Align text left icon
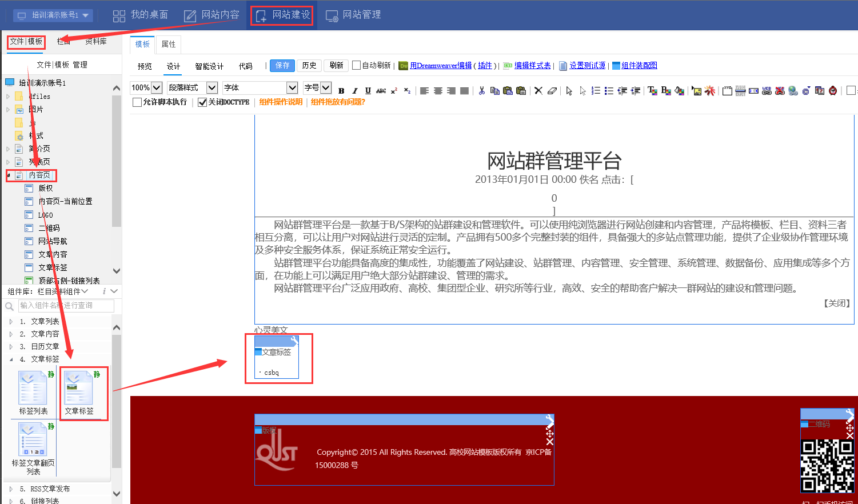The image size is (858, 504). pyautogui.click(x=424, y=90)
